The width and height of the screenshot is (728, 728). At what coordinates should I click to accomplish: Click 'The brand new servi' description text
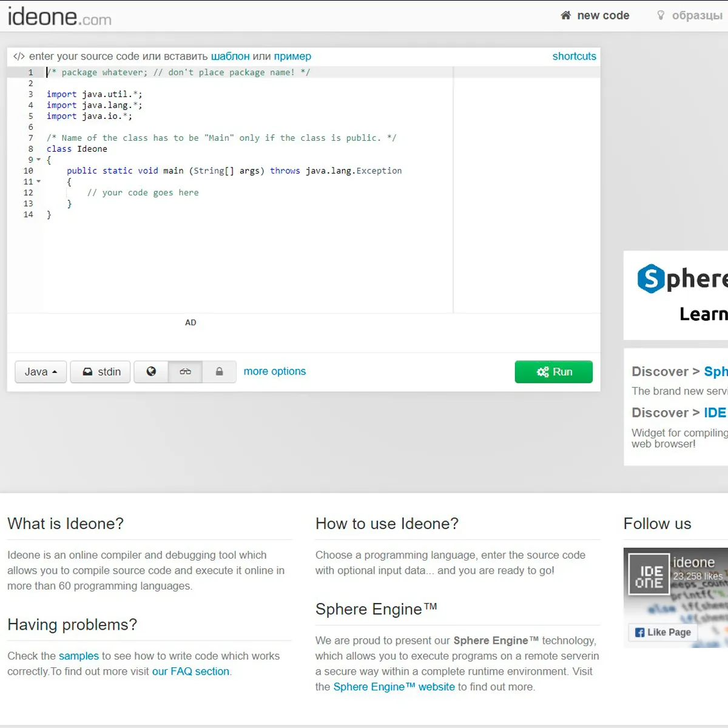(x=679, y=391)
